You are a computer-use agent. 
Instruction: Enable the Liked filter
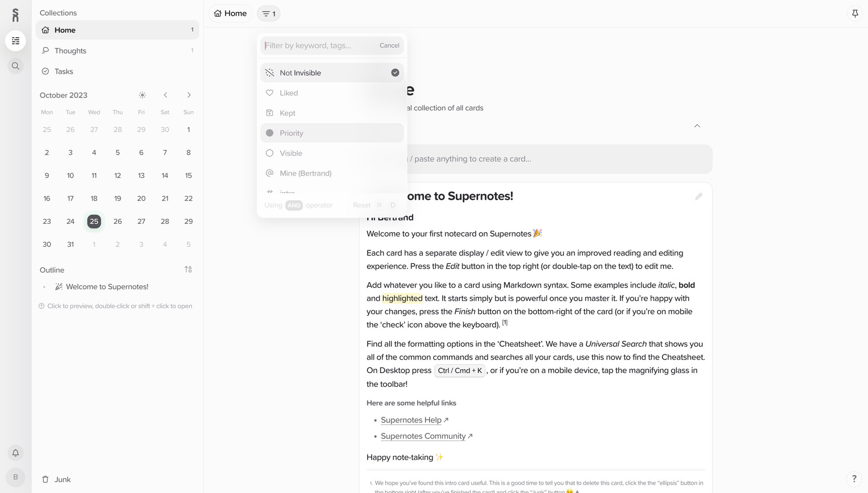tap(332, 93)
